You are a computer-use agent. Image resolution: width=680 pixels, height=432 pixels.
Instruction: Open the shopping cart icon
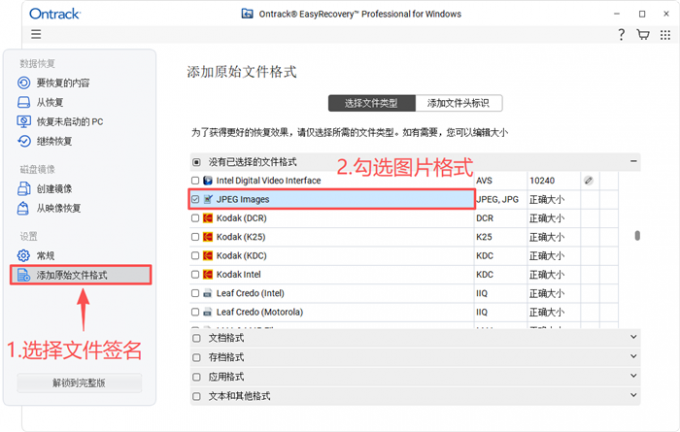coord(643,35)
